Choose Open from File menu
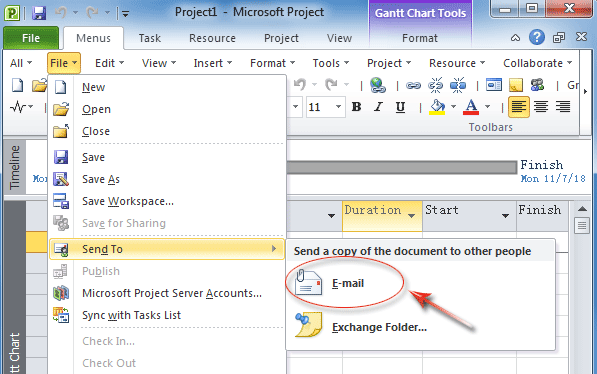 [168, 109]
